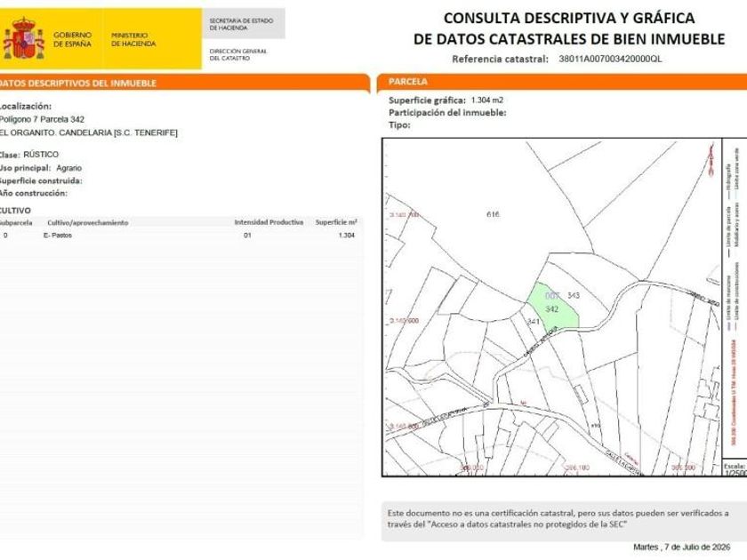The height and width of the screenshot is (560, 747).
Task: Click the 1.304 surface cell in table
Action: (x=346, y=236)
